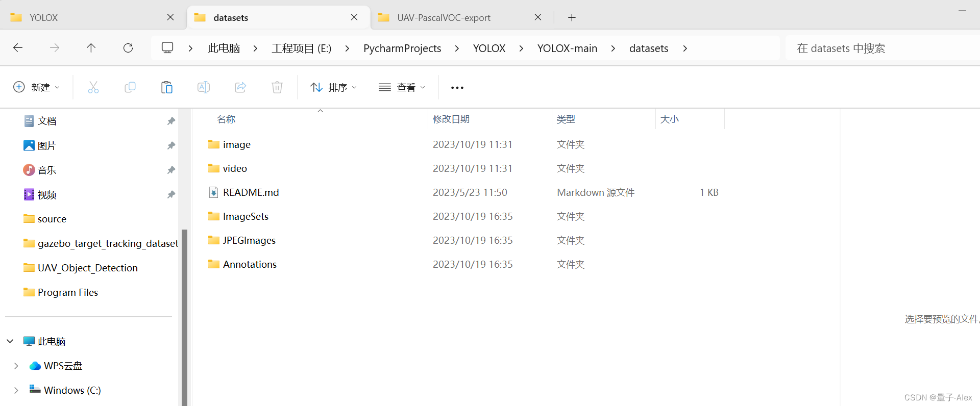This screenshot has height=406, width=980.
Task: Unpin 音乐 using its pin icon
Action: pos(171,170)
